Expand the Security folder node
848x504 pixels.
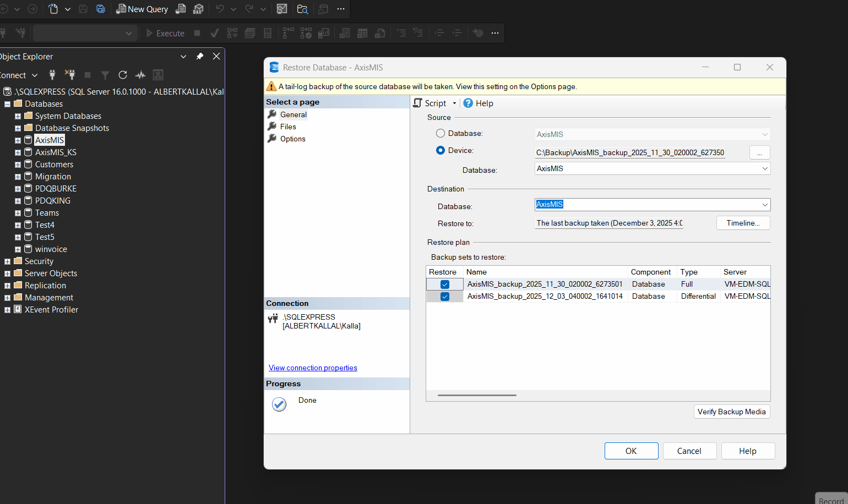coord(8,261)
